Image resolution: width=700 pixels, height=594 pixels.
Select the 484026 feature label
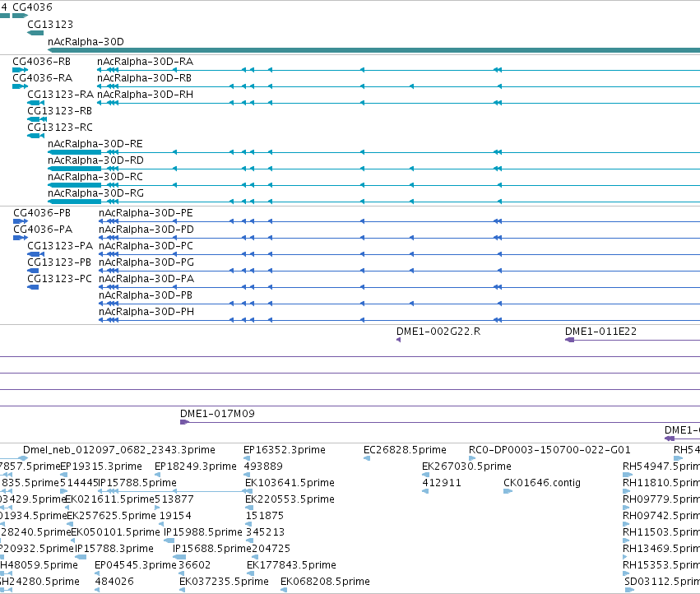[114, 582]
